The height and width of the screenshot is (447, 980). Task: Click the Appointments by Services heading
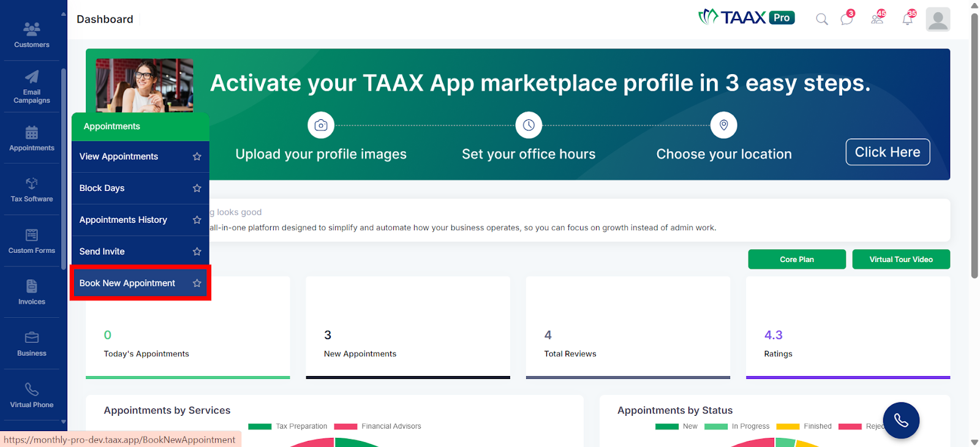167,411
